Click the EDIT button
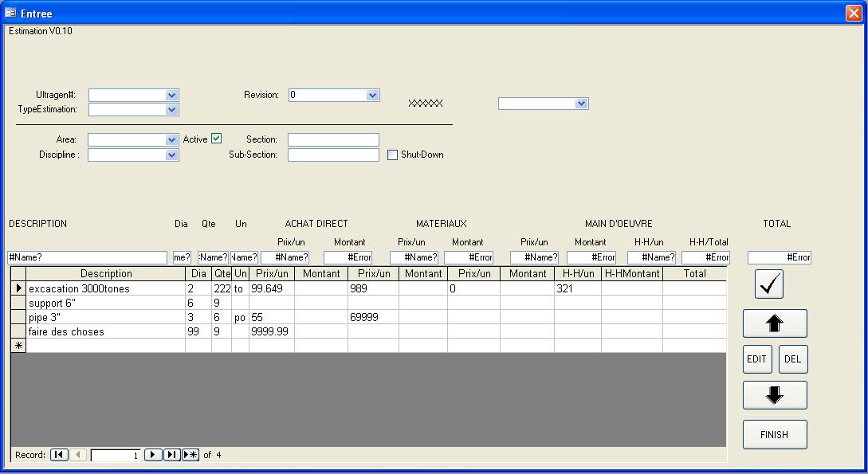 pos(756,359)
